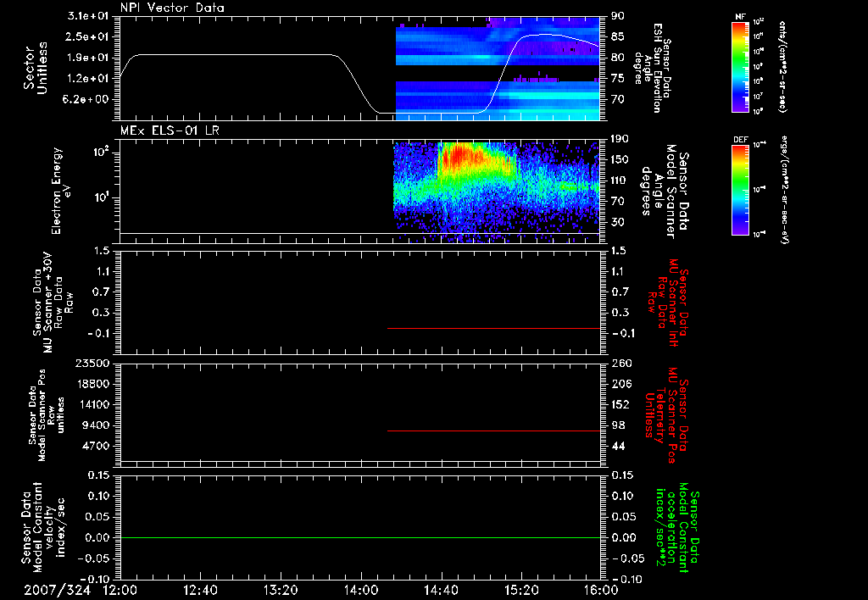Click the 260 telemetry tick label
868x600 pixels.
[621, 363]
